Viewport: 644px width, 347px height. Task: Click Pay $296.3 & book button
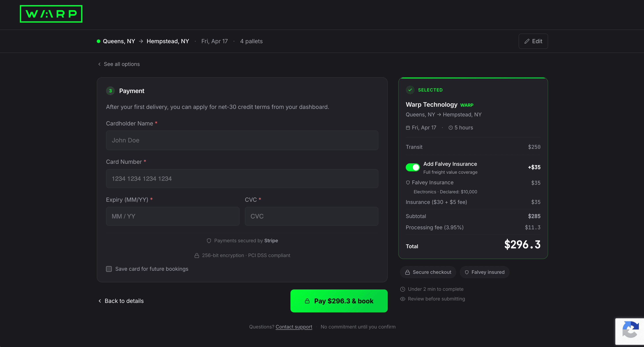[x=339, y=301]
